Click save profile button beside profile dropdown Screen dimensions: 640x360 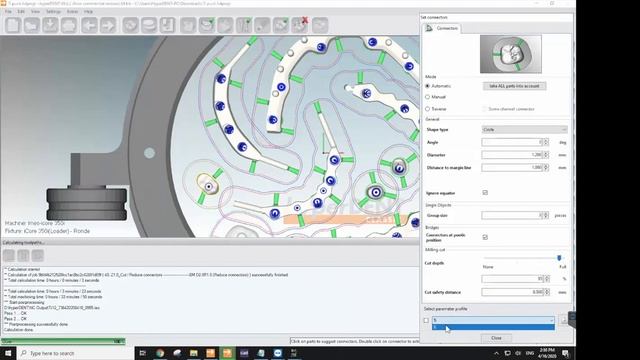tap(564, 320)
